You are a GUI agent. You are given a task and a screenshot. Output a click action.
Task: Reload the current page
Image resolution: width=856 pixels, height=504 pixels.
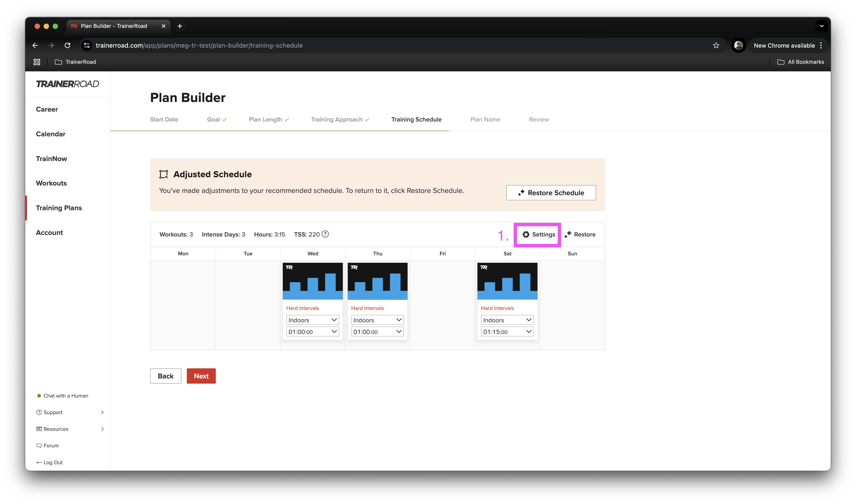tap(67, 45)
